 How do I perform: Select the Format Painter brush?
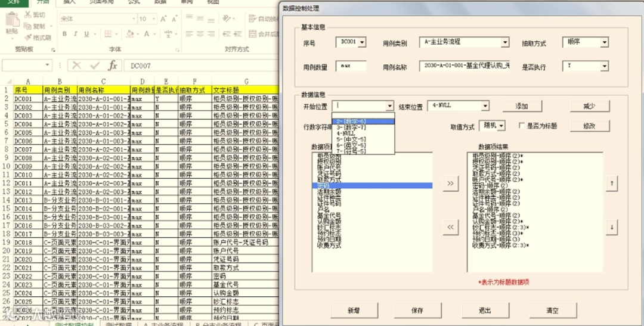(x=28, y=38)
